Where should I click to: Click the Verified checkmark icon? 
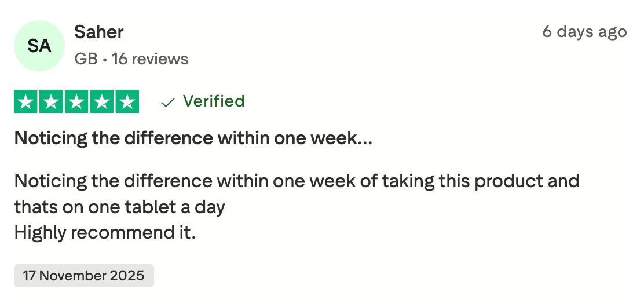[168, 103]
